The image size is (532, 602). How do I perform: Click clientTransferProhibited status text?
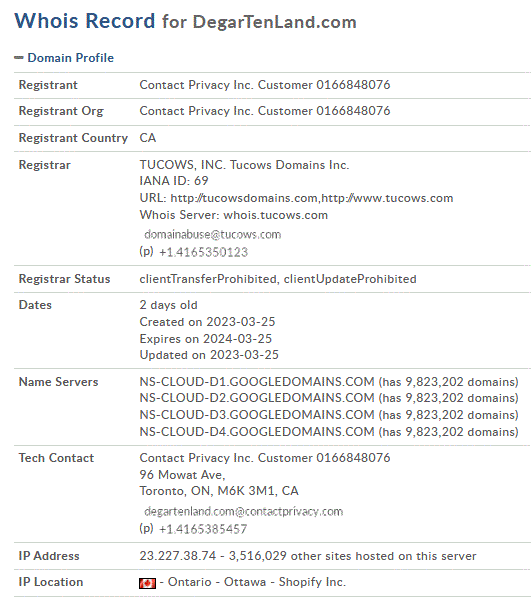coord(208,279)
